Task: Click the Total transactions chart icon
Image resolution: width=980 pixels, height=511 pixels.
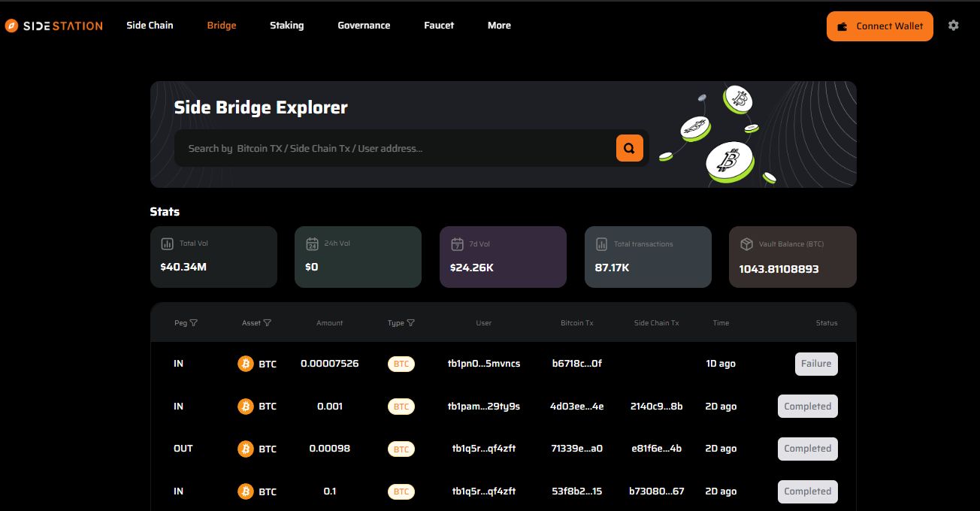Action: pyautogui.click(x=601, y=244)
